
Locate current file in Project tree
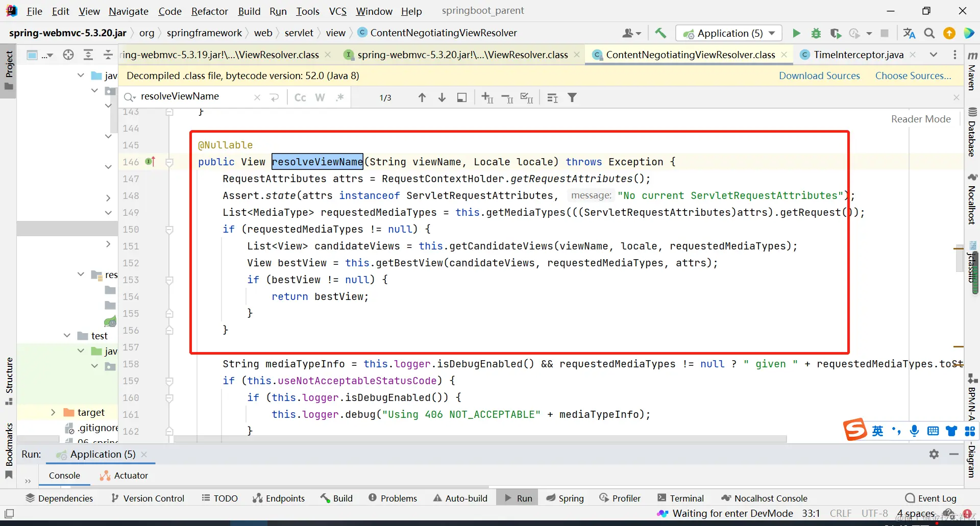pyautogui.click(x=68, y=55)
